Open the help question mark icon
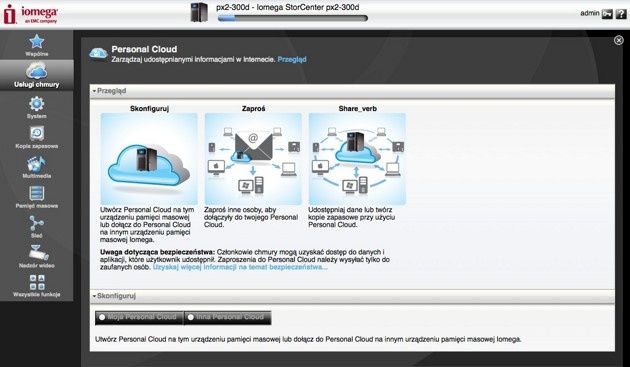This screenshot has height=367, width=630. (620, 14)
